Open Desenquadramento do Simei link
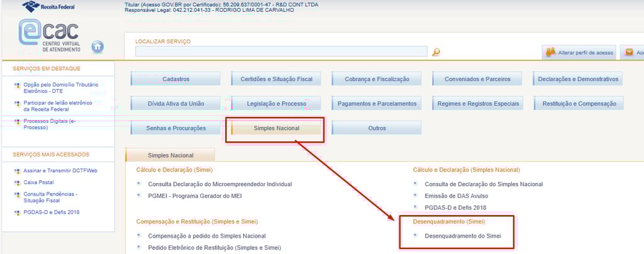644x254 pixels. point(463,236)
